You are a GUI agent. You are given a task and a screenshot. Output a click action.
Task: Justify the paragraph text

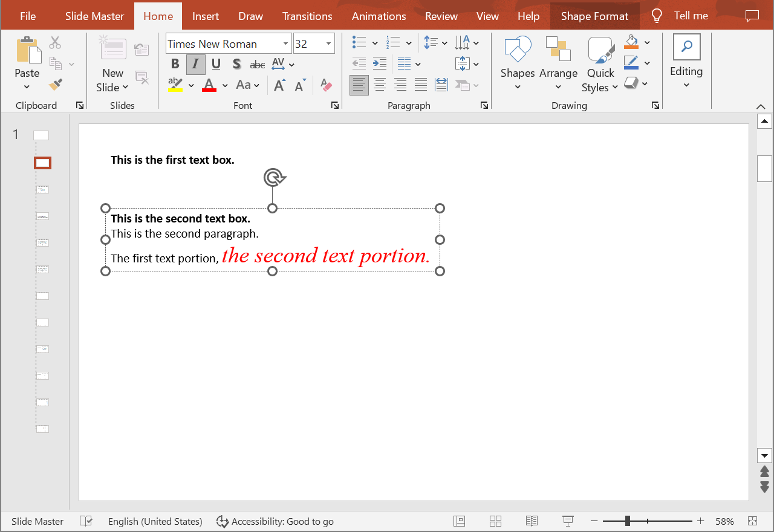(421, 85)
